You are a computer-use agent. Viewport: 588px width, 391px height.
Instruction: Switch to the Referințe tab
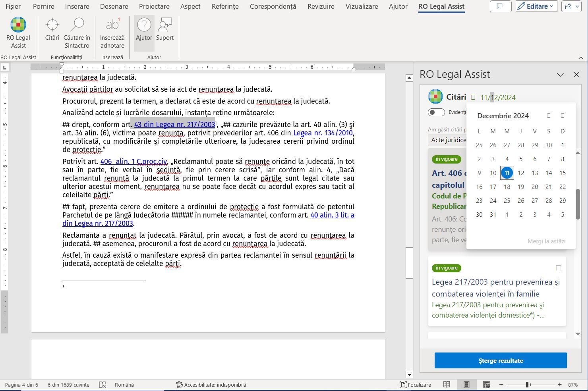point(225,6)
